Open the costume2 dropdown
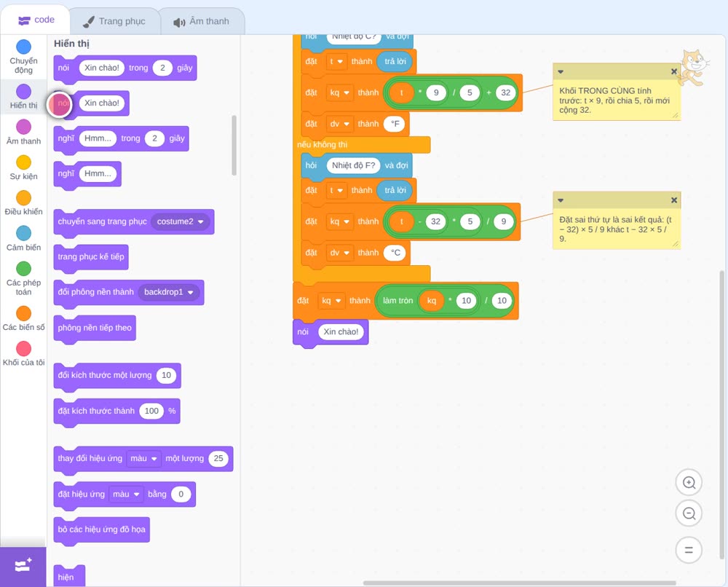Image resolution: width=728 pixels, height=587 pixels. pos(180,221)
